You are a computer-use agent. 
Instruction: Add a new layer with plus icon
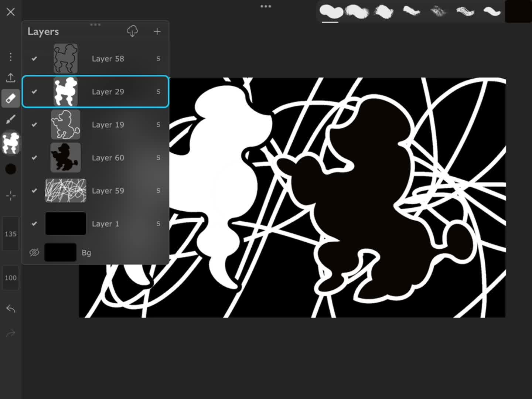157,31
